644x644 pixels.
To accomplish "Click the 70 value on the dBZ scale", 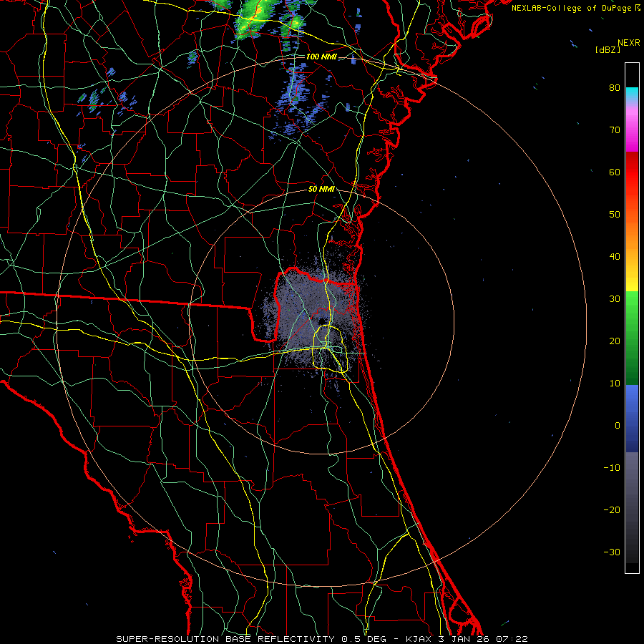I will coord(615,130).
